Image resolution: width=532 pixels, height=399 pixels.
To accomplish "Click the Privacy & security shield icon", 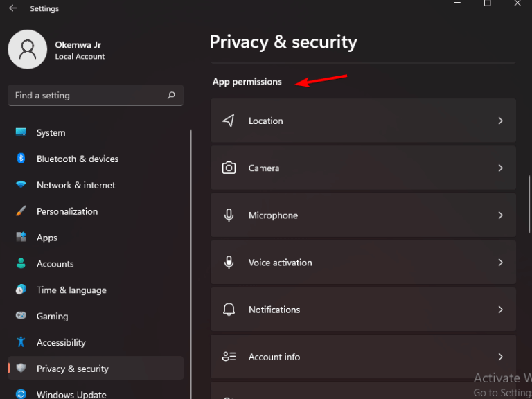I will 21,368.
